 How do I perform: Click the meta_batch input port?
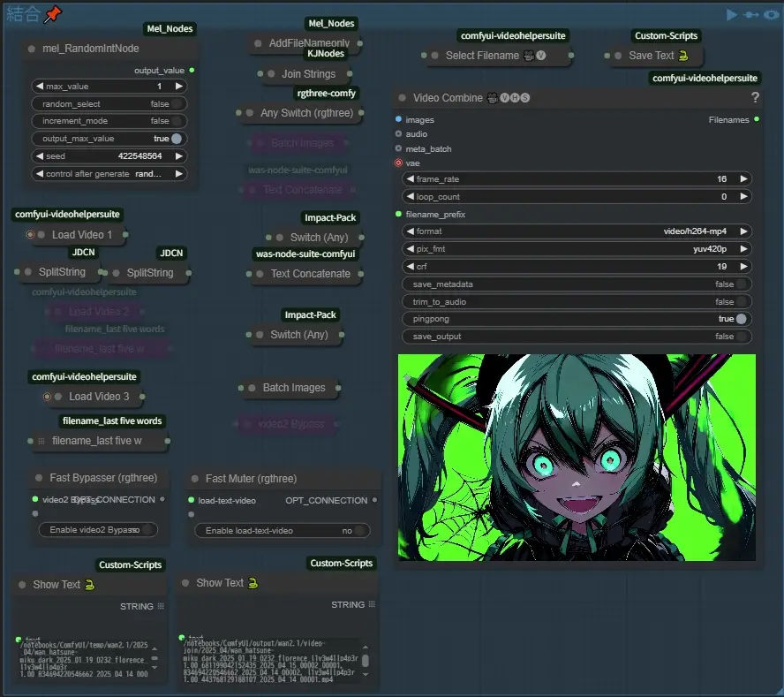click(x=398, y=148)
